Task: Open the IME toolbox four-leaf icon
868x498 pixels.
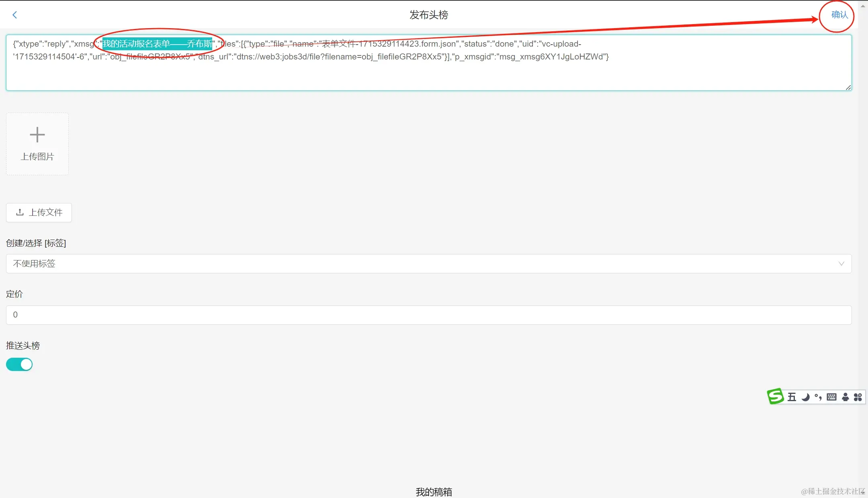Action: pyautogui.click(x=858, y=397)
